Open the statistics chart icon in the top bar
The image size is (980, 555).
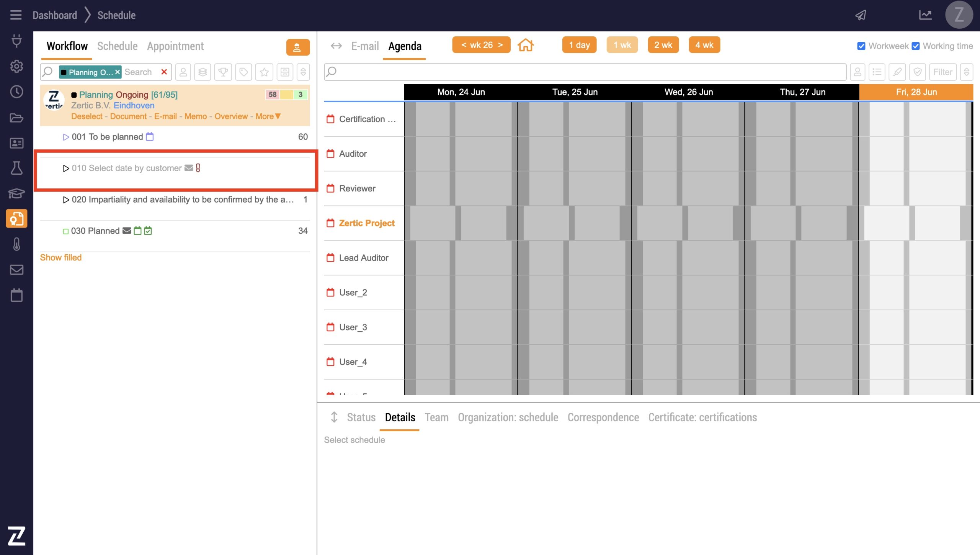pos(925,15)
